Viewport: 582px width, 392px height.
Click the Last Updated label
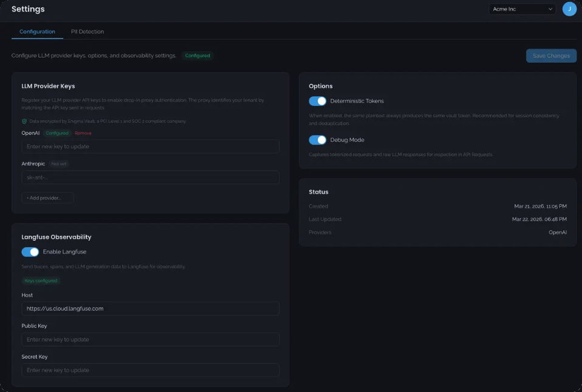325,219
